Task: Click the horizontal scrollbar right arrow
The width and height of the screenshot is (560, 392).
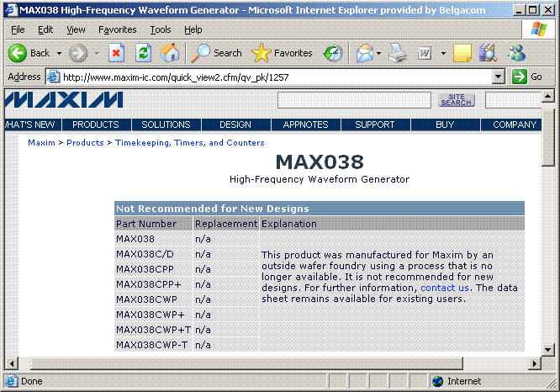Action: [x=535, y=363]
